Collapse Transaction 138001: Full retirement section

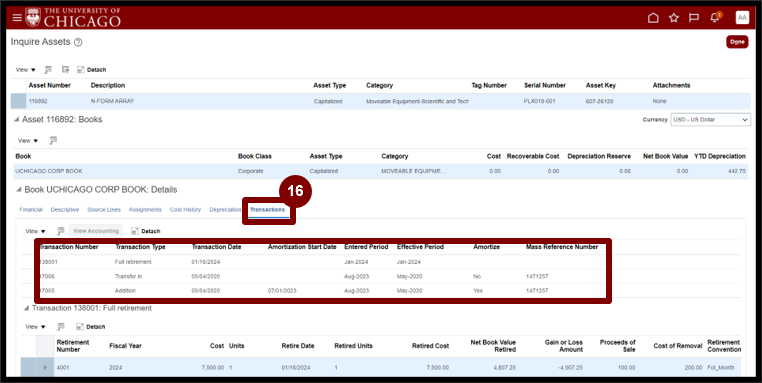point(27,308)
